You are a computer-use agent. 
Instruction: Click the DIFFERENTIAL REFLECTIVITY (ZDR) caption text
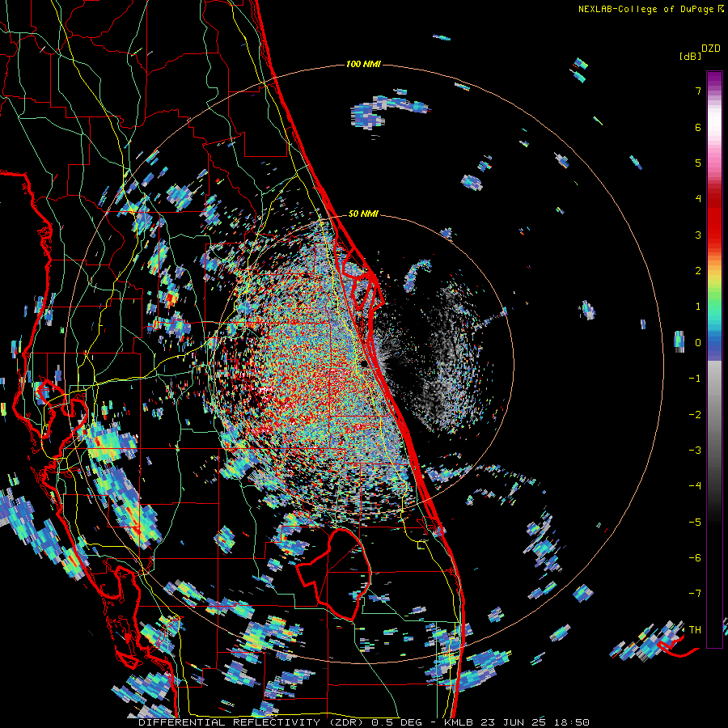tap(252, 722)
